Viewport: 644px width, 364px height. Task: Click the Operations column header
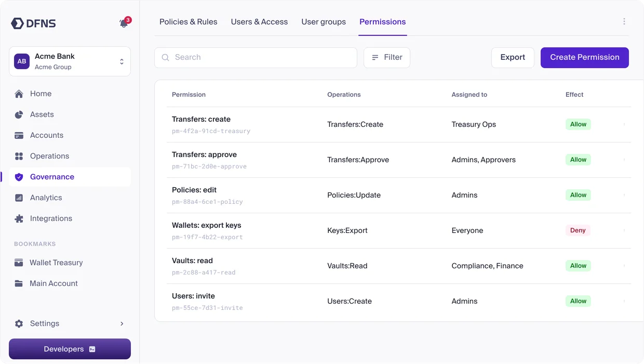point(344,95)
